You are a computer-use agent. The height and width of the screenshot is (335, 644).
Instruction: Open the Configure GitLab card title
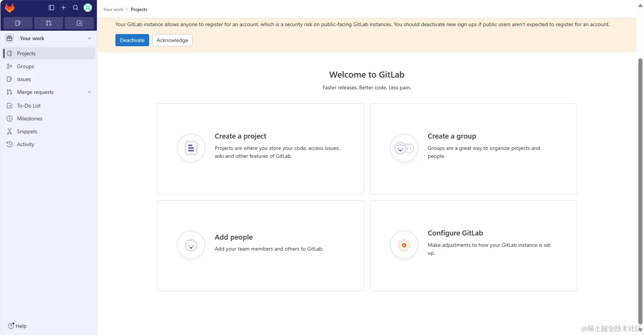[x=455, y=233]
